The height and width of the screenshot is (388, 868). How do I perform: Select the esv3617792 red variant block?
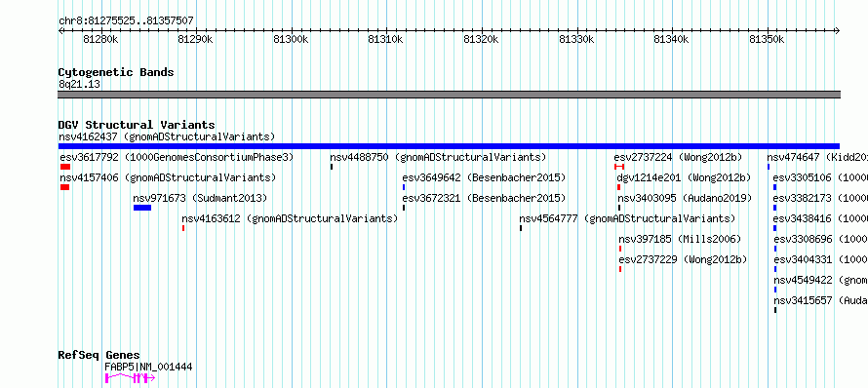(x=65, y=167)
